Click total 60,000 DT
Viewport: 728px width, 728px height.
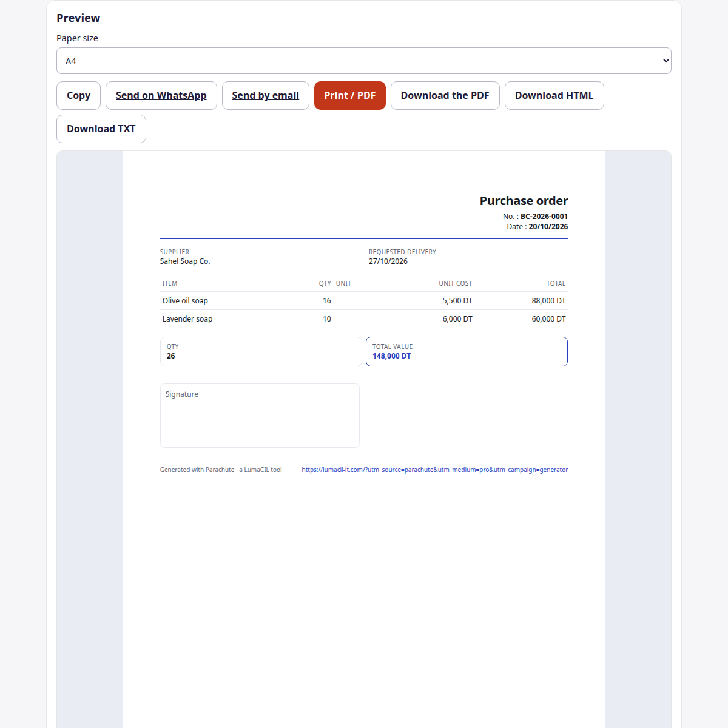548,319
